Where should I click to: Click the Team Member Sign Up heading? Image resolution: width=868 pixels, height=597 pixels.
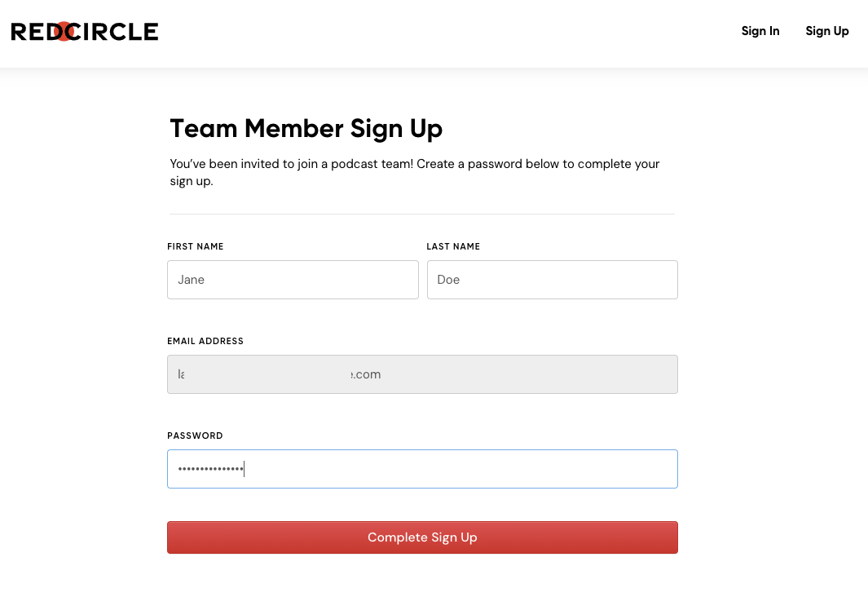306,129
